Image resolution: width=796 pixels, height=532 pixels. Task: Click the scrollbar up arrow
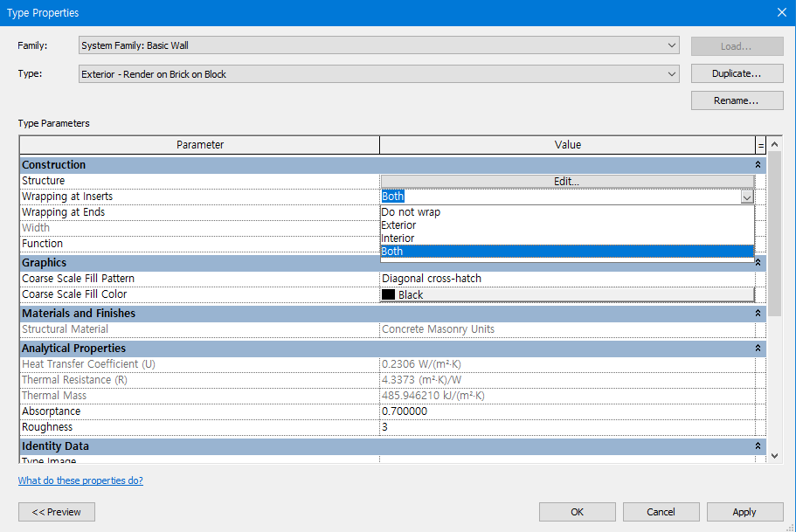775,144
